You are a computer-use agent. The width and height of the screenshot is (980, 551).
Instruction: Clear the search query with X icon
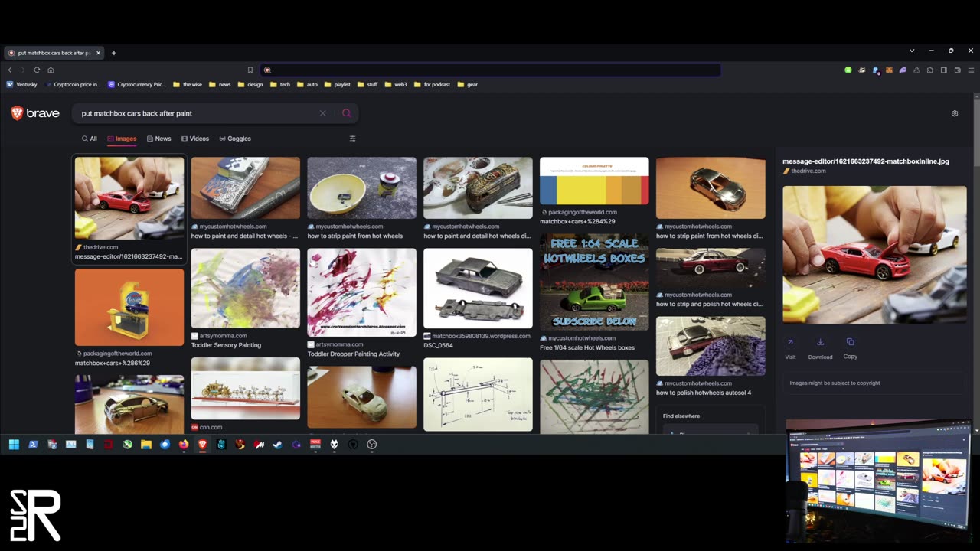(x=322, y=113)
